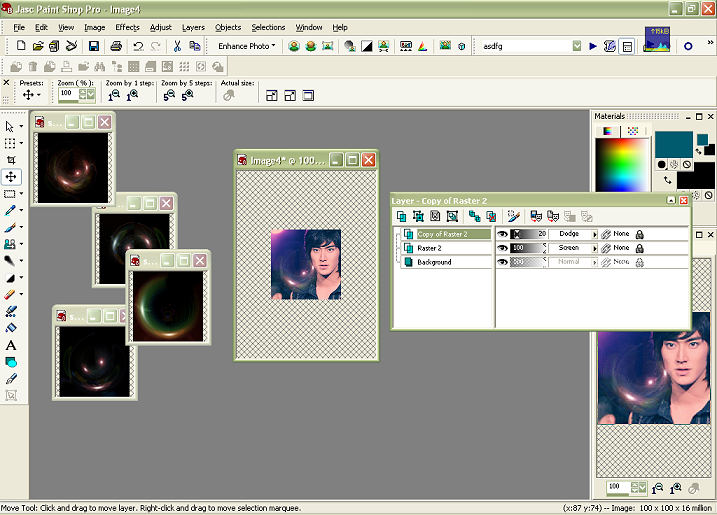Open the Window menu

click(309, 27)
